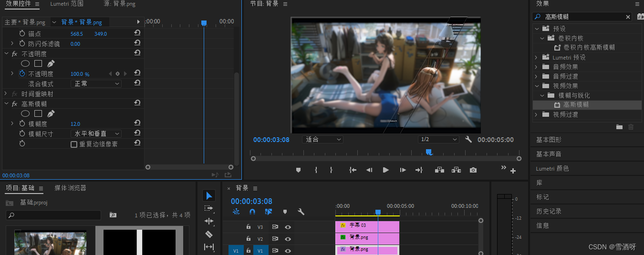Play the sequence in Program Monitor
The image size is (644, 255).
click(386, 170)
